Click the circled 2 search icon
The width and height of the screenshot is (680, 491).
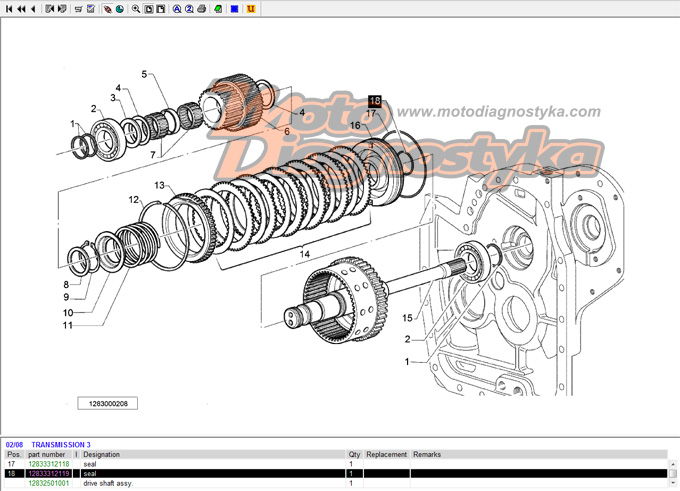coord(189,9)
